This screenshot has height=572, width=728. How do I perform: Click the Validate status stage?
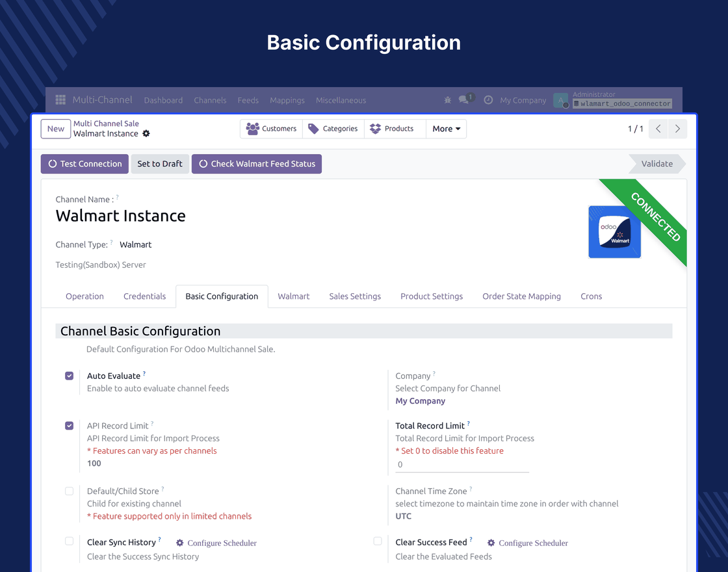pos(657,164)
